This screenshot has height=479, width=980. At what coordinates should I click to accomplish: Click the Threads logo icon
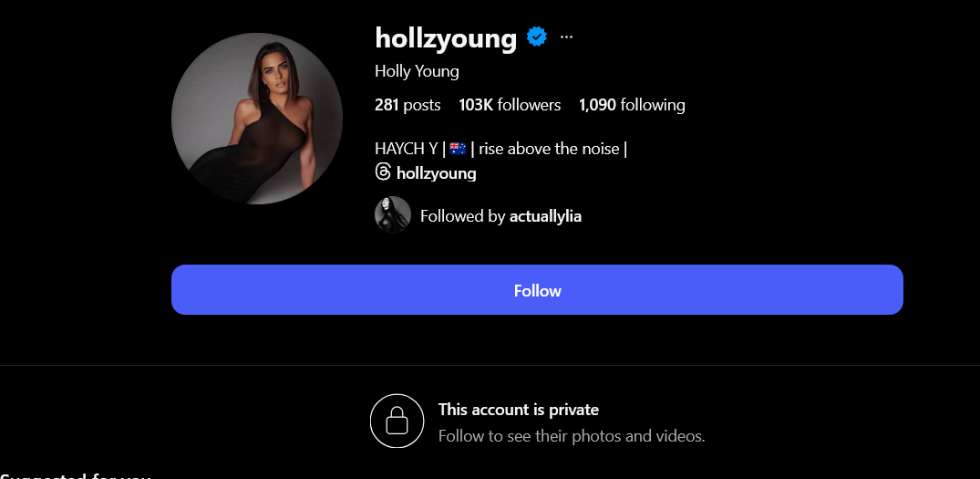click(x=383, y=172)
